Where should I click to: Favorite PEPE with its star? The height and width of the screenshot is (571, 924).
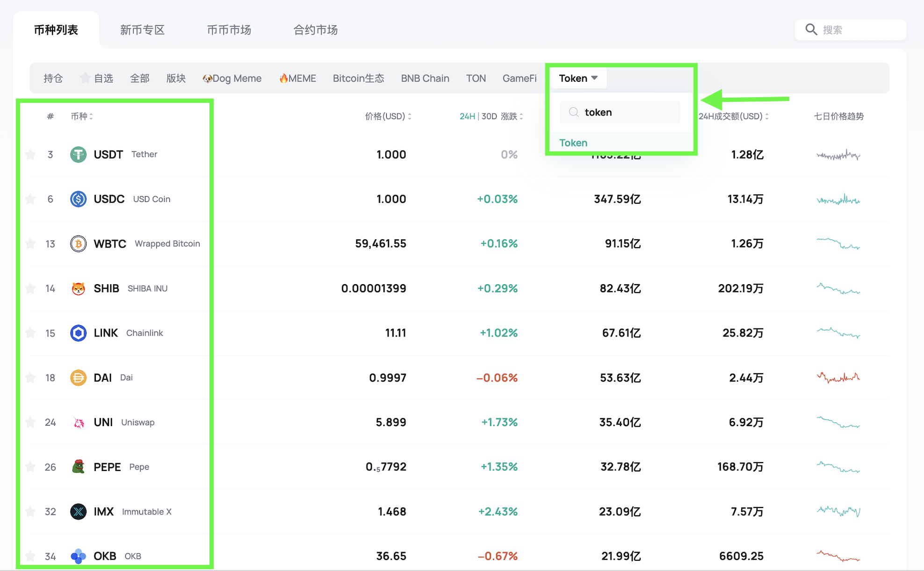[30, 467]
